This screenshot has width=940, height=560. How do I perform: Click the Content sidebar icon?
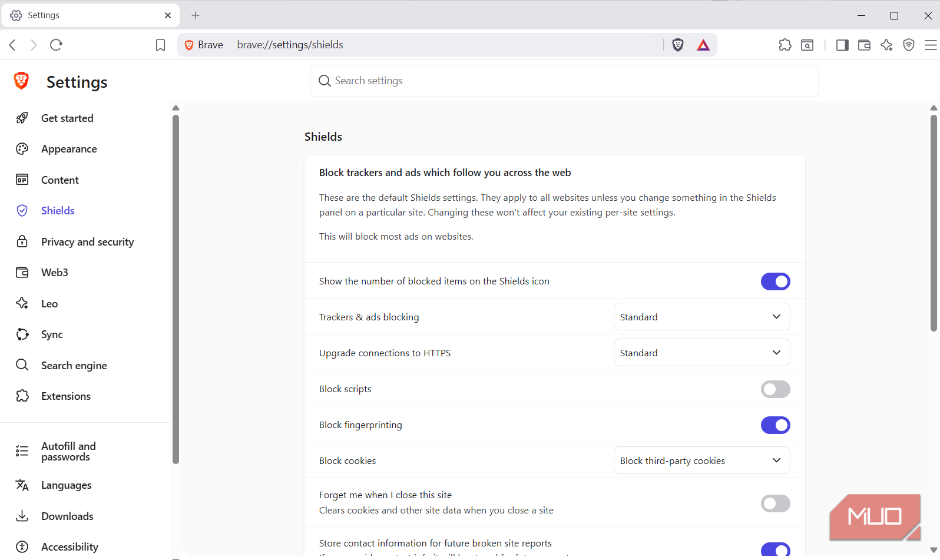[22, 180]
